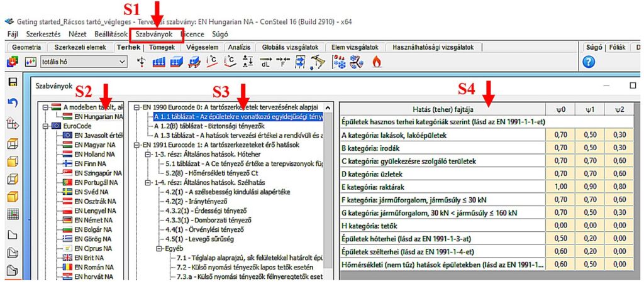
Task: Switch to the Végeselem tab
Action: pos(203,47)
